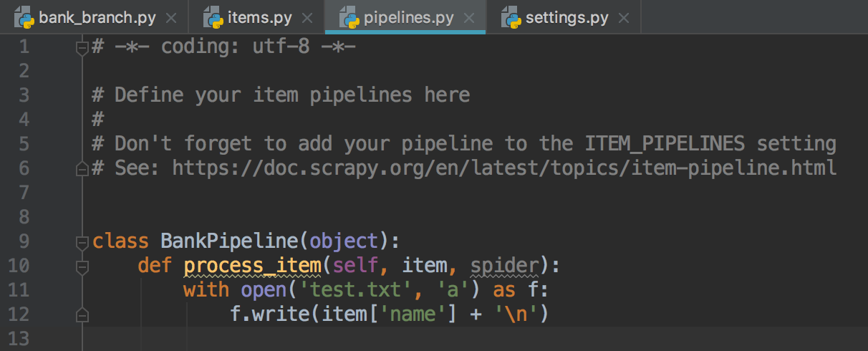Screen dimensions: 868x351
Task: Collapse the comment block fold at line 1
Action: (82, 48)
